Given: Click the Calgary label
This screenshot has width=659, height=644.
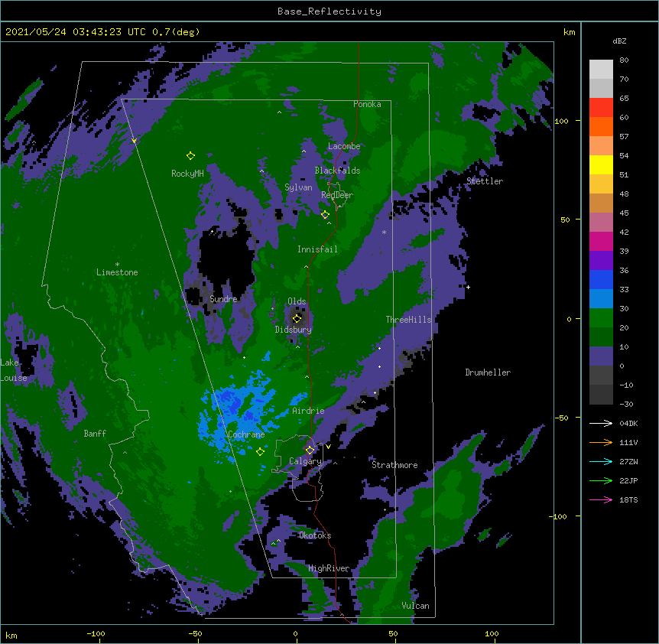Looking at the screenshot, I should 305,461.
